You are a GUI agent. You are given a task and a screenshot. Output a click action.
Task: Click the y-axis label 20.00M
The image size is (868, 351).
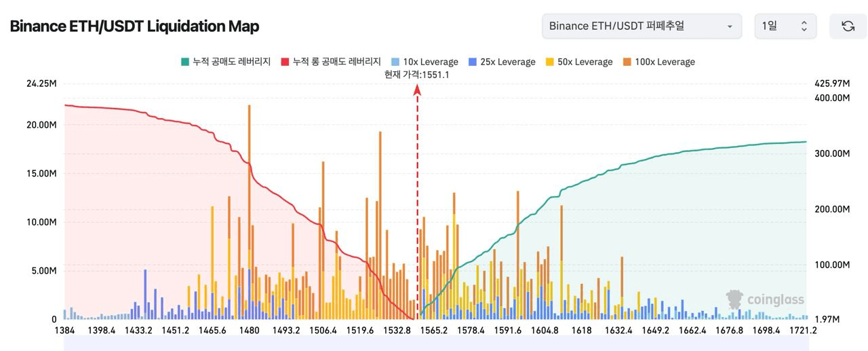tap(42, 125)
